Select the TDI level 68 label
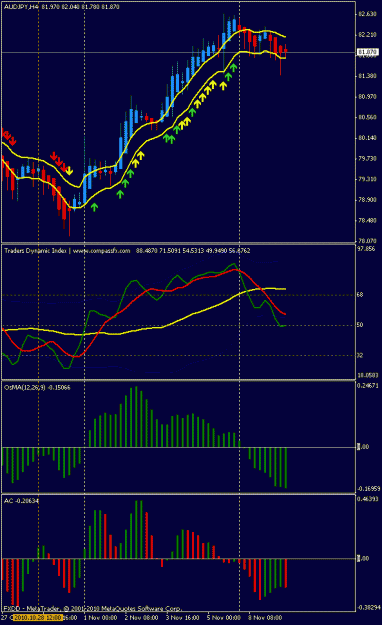This screenshot has height=625, width=382. click(360, 295)
